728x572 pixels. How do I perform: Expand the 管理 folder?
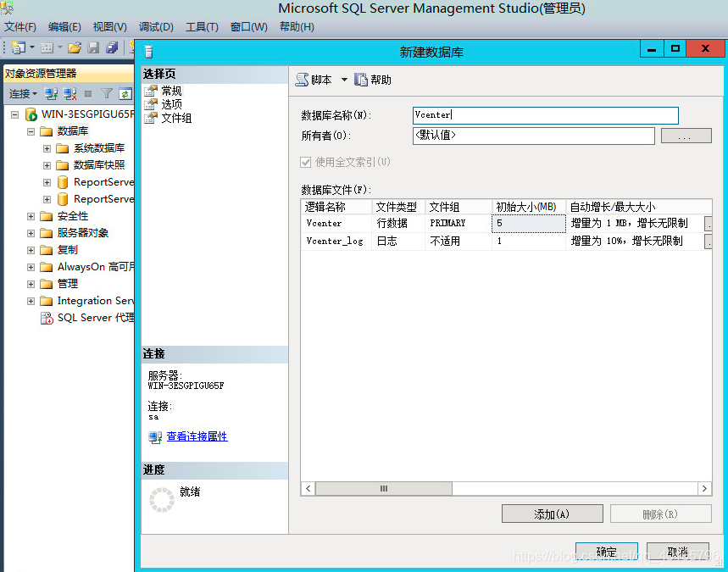[x=31, y=284]
